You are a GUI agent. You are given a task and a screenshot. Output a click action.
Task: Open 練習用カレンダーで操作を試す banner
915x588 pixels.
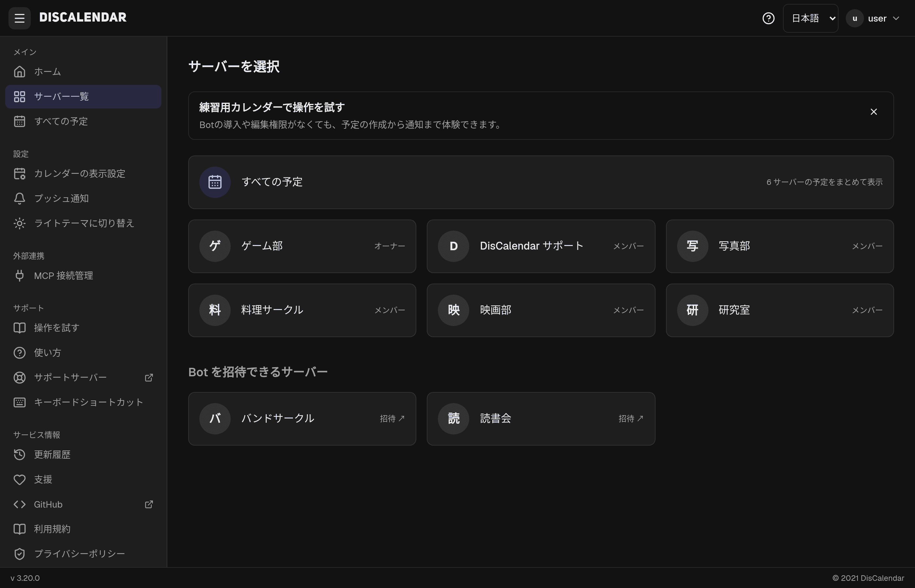[x=541, y=116]
